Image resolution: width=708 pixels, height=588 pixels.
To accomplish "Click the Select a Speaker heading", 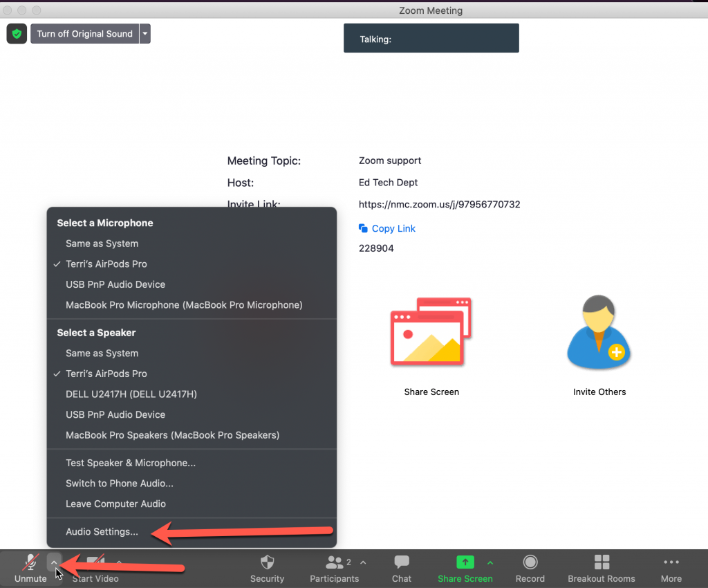I will [x=96, y=333].
